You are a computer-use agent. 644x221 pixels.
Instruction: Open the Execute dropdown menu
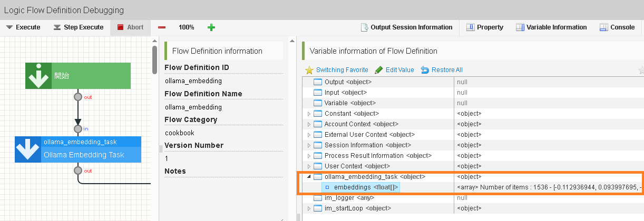coord(23,27)
